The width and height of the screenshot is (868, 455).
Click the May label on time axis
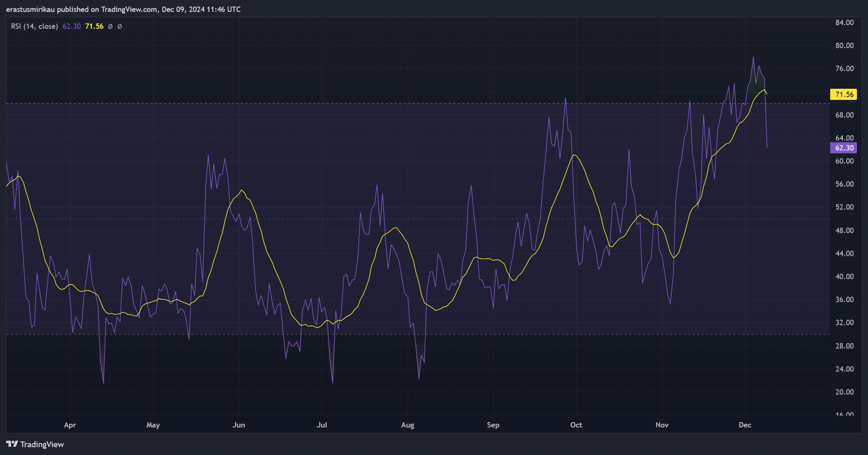coord(153,425)
